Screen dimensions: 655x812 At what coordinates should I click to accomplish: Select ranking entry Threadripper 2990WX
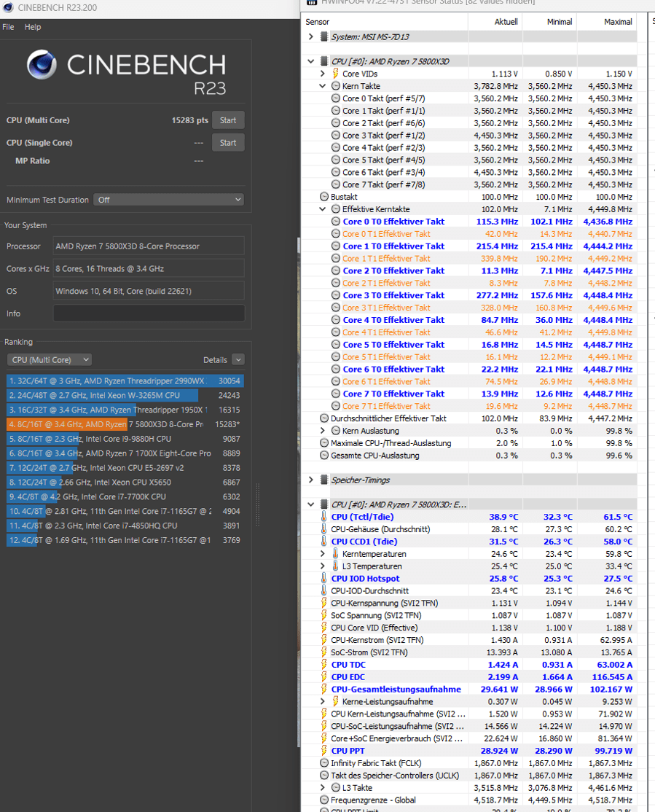coord(125,381)
